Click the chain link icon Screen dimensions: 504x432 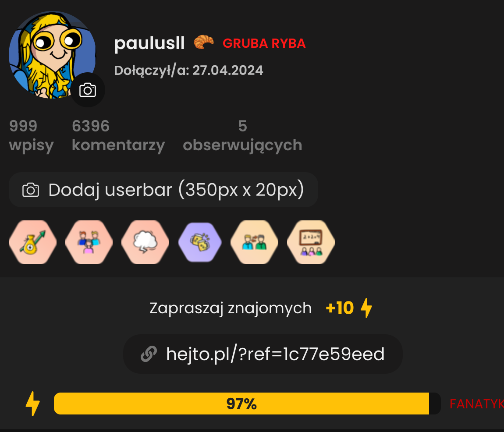(149, 354)
